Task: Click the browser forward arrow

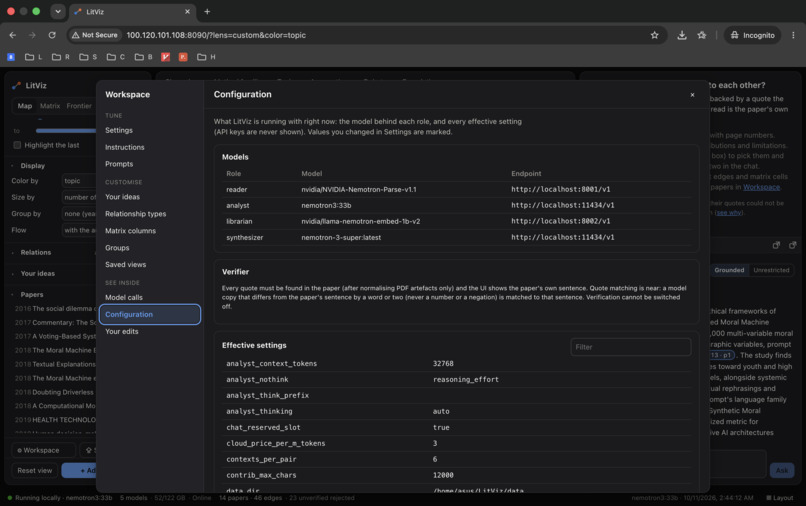Action: point(32,35)
